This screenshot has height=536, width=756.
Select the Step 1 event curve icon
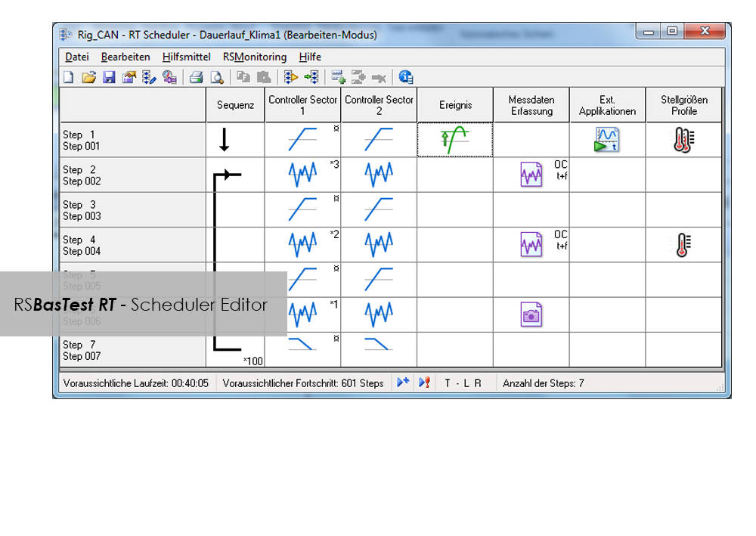pos(455,140)
